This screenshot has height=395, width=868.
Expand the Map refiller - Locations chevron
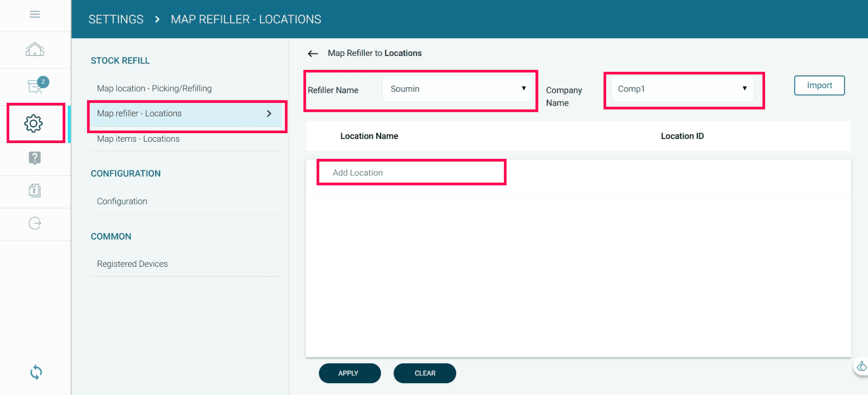pyautogui.click(x=269, y=114)
